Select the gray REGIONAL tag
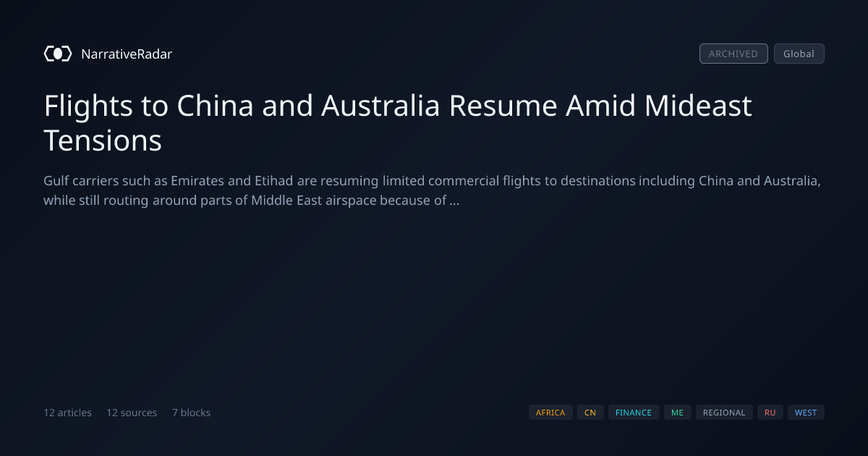The height and width of the screenshot is (456, 868). coord(724,413)
